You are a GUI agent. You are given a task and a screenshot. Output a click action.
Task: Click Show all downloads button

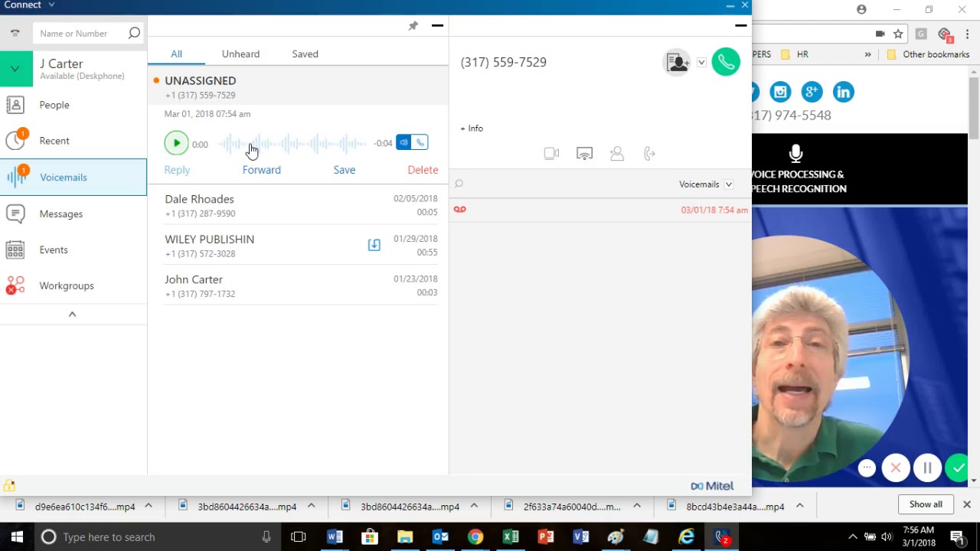click(926, 504)
